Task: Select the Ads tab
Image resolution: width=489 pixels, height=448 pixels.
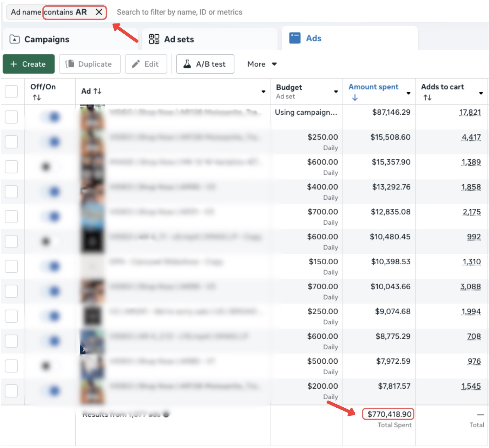Action: [x=350, y=38]
